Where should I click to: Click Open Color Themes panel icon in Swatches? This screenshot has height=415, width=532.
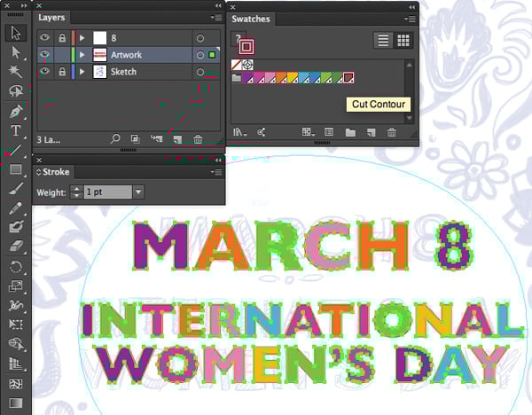262,132
